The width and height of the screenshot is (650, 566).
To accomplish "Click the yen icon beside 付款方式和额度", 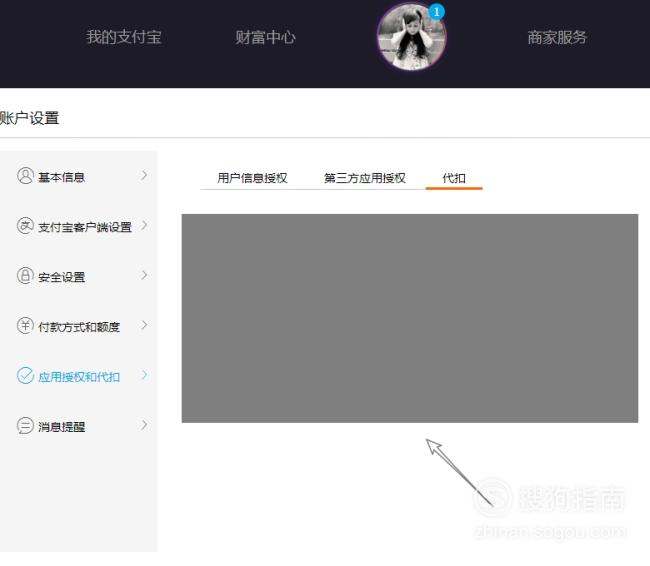I will pyautogui.click(x=25, y=325).
